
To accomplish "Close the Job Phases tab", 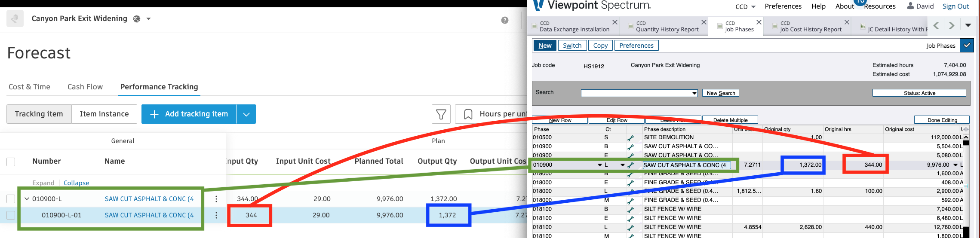I will coord(759,22).
